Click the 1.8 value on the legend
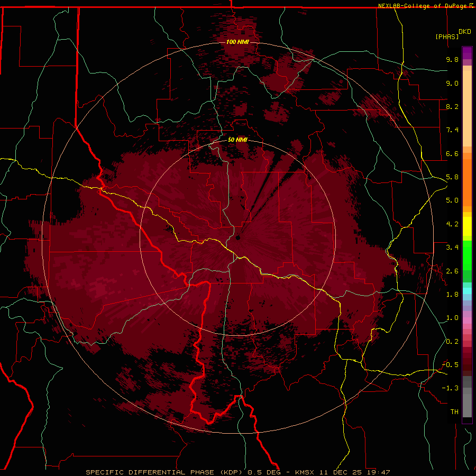 pyautogui.click(x=452, y=295)
